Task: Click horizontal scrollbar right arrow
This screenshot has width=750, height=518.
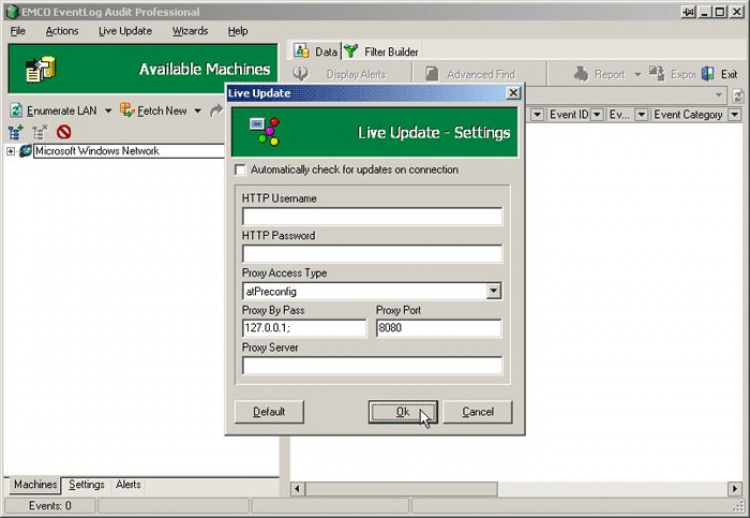Action: pyautogui.click(x=734, y=489)
